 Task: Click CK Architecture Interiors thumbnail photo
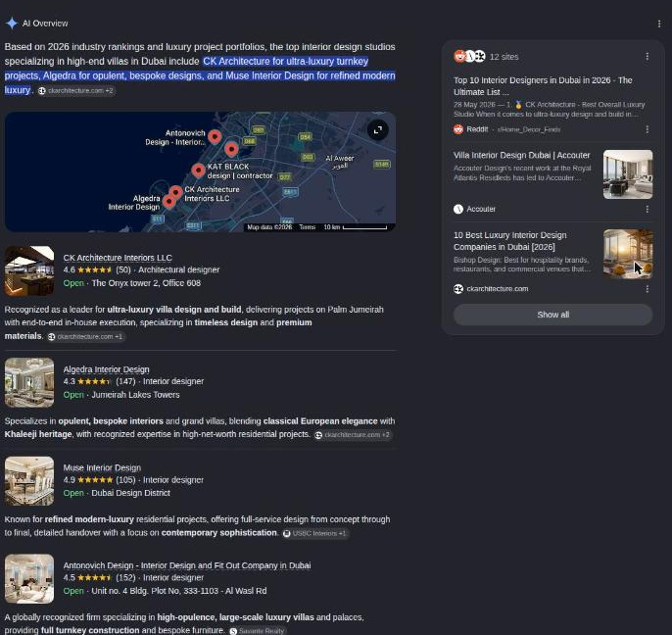pyautogui.click(x=29, y=270)
